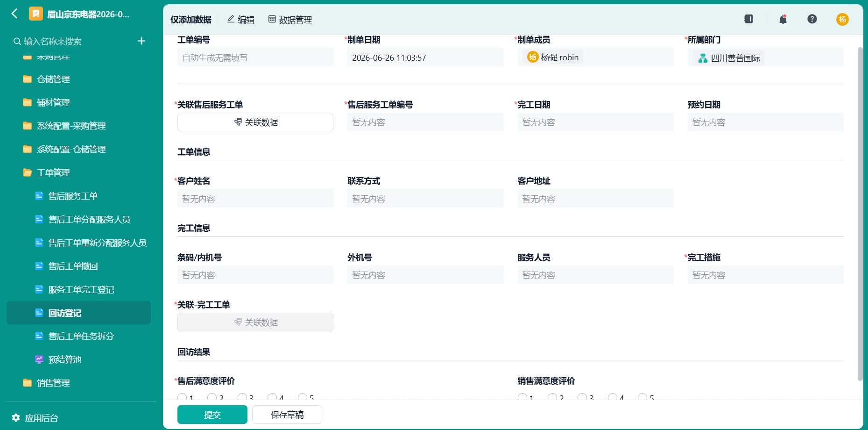Open 应用后台 at sidebar bottom
Image resolution: width=868 pixels, height=430 pixels.
[x=35, y=418]
